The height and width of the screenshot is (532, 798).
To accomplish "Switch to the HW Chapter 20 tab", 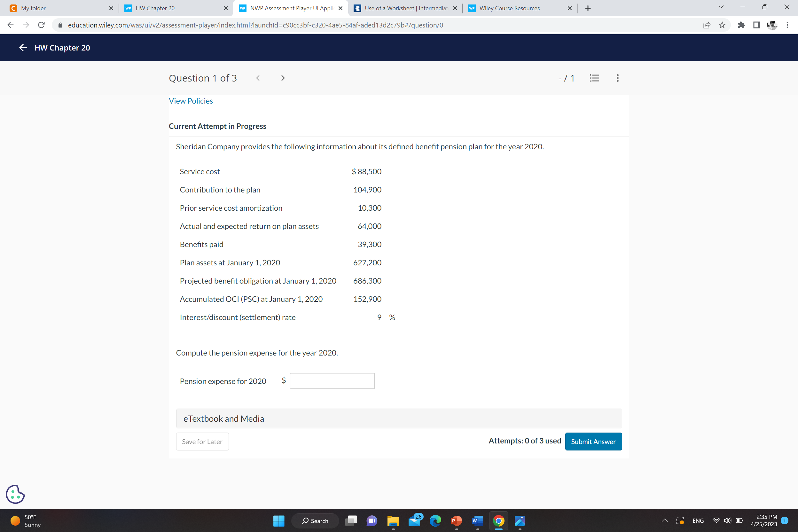I will pos(155,8).
